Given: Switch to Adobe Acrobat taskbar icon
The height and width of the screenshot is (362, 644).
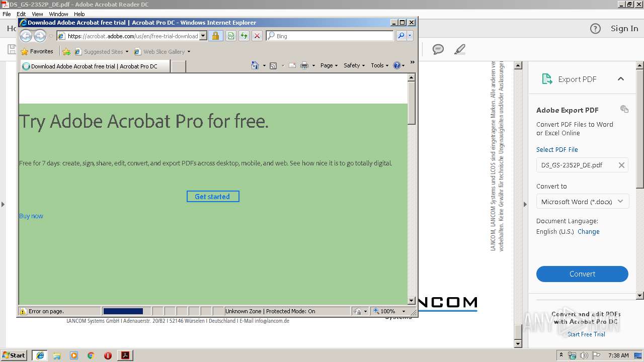Looking at the screenshot, I should [x=125, y=355].
